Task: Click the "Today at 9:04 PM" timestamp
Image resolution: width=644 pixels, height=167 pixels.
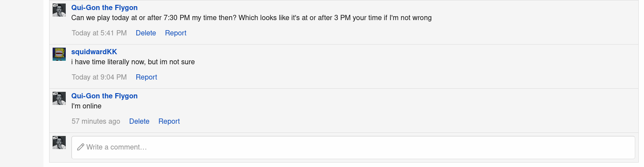Action: tap(100, 77)
